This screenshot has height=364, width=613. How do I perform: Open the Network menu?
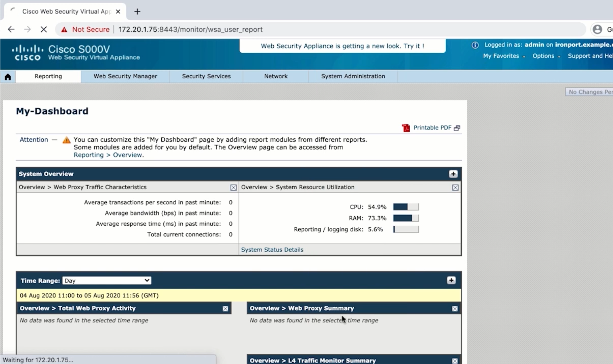[276, 76]
